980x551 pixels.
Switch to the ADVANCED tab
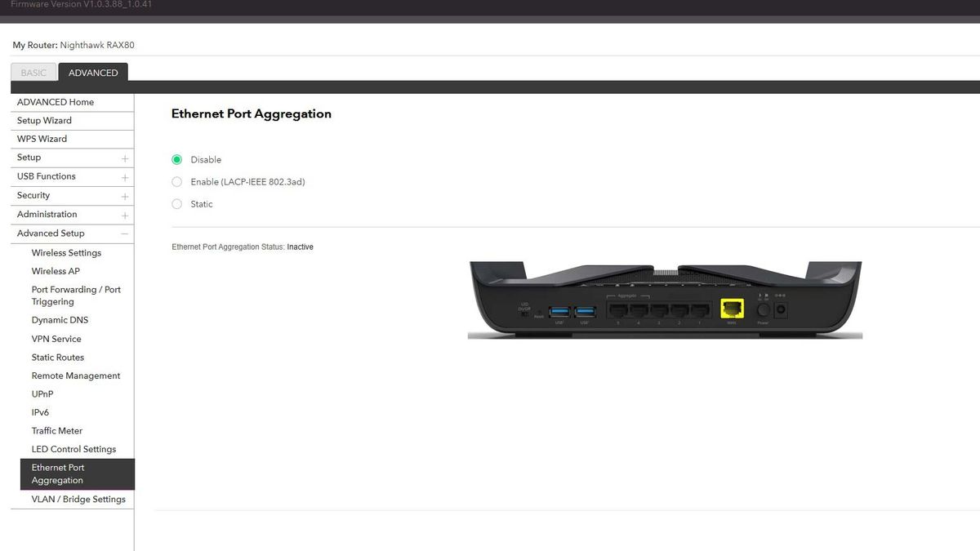pos(93,72)
